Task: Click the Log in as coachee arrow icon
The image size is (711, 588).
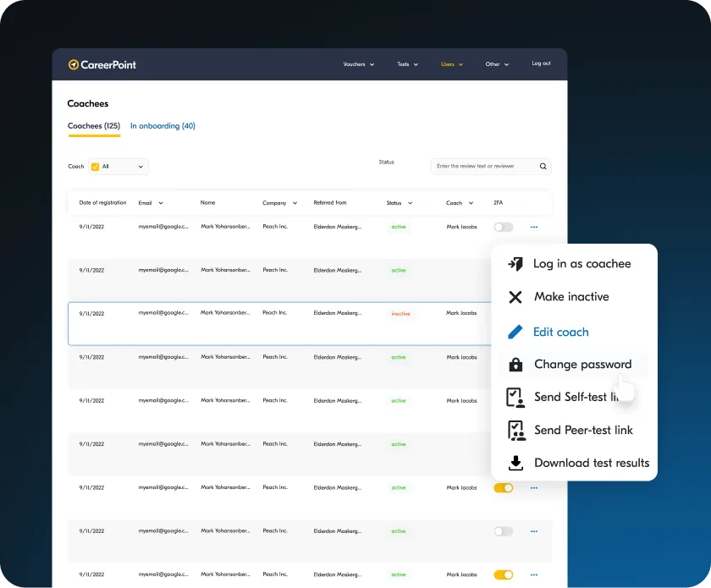Action: click(x=515, y=263)
